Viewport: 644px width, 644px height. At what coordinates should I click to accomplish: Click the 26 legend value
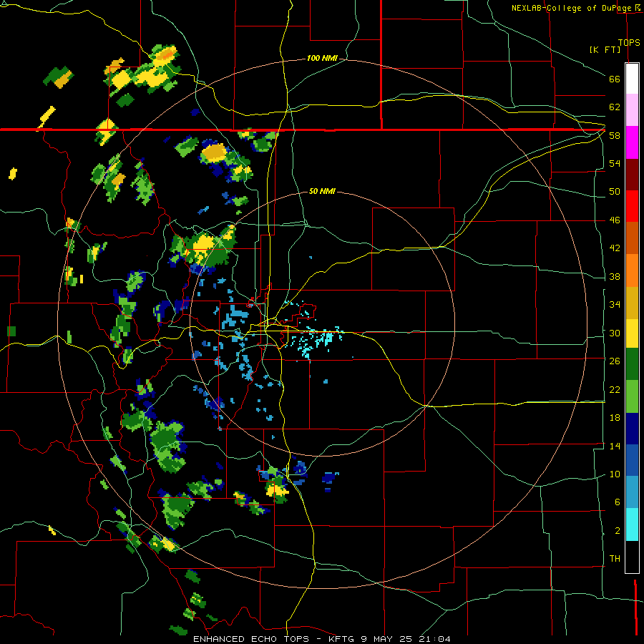point(615,361)
